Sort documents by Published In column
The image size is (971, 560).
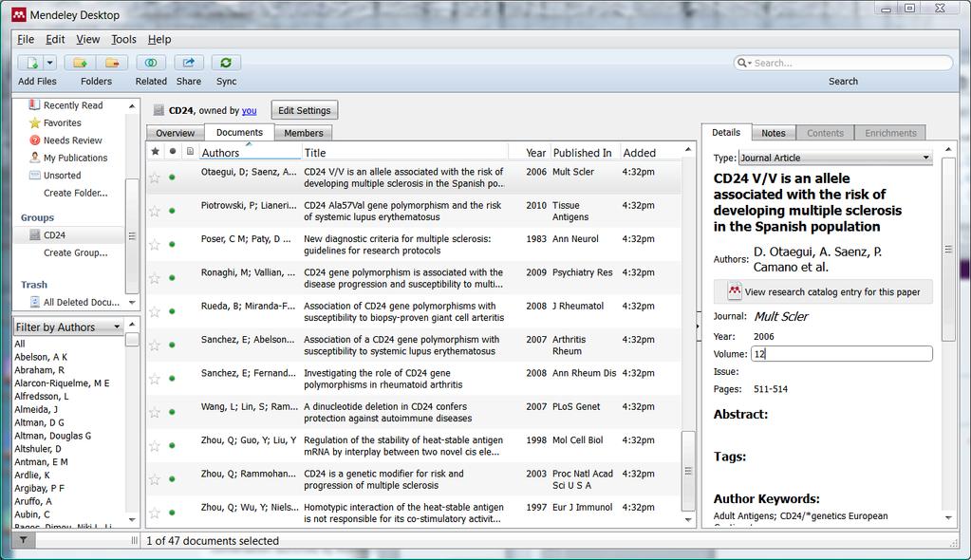pos(585,153)
